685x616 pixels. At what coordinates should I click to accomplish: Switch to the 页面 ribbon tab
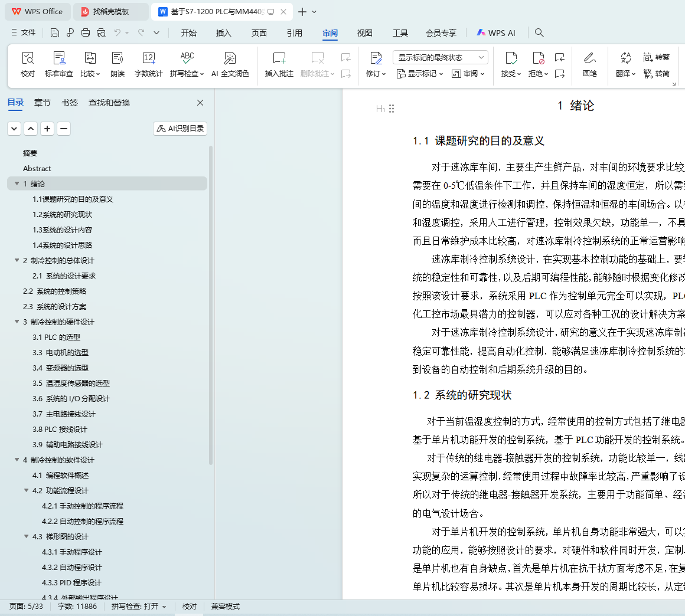tap(259, 33)
